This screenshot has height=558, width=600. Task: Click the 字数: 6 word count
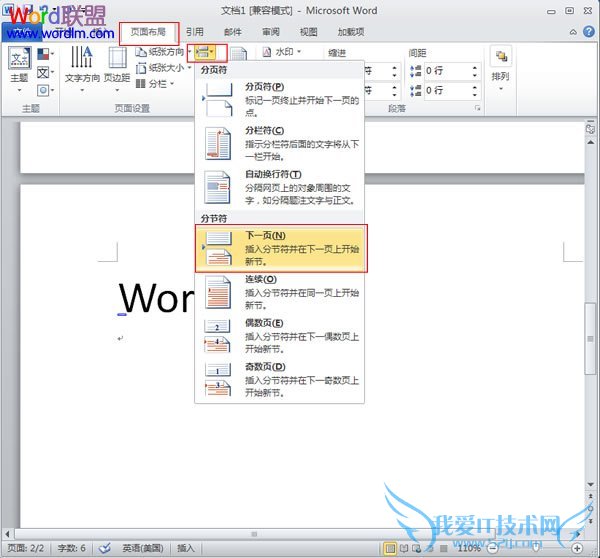pos(72,548)
